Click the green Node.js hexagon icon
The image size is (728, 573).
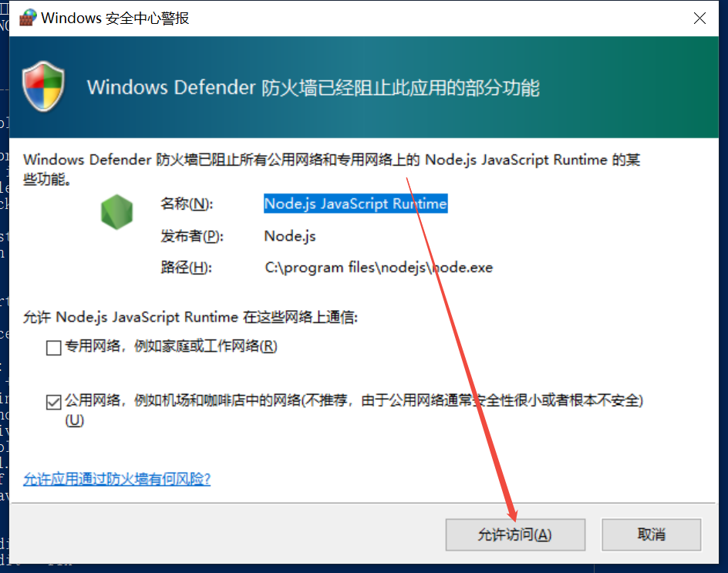click(116, 212)
